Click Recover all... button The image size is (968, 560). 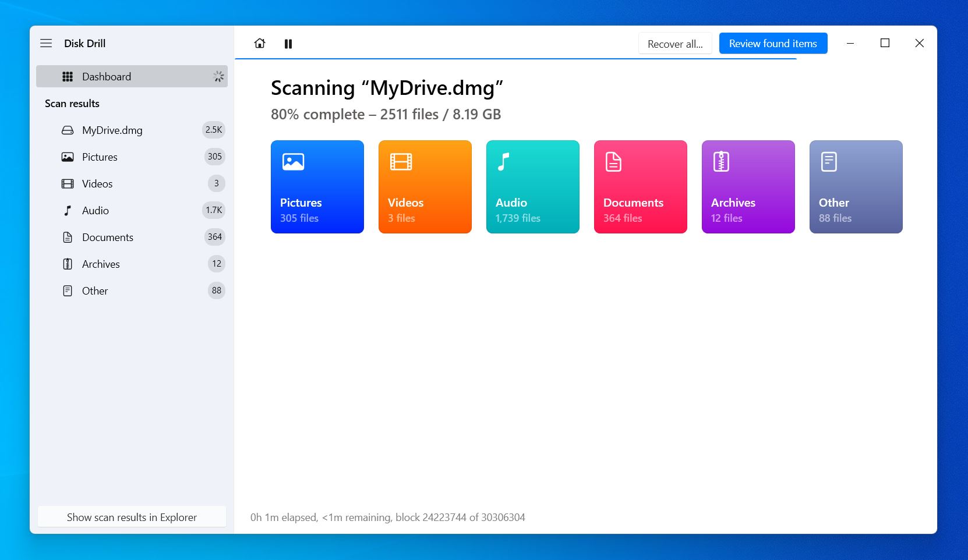675,44
